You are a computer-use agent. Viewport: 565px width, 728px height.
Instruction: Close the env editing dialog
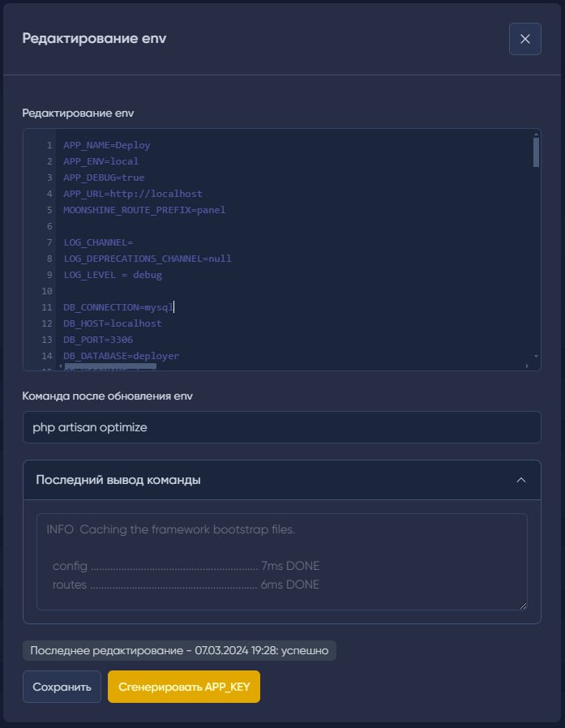[524, 39]
